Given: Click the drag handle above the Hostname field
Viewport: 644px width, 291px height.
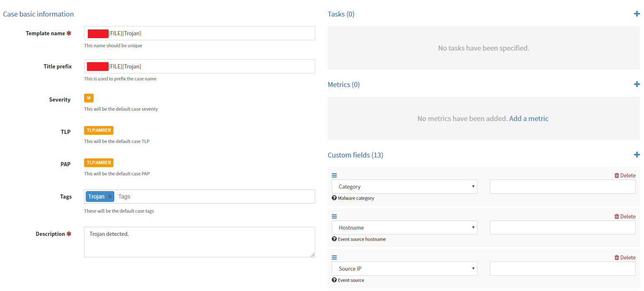Looking at the screenshot, I should tap(334, 216).
